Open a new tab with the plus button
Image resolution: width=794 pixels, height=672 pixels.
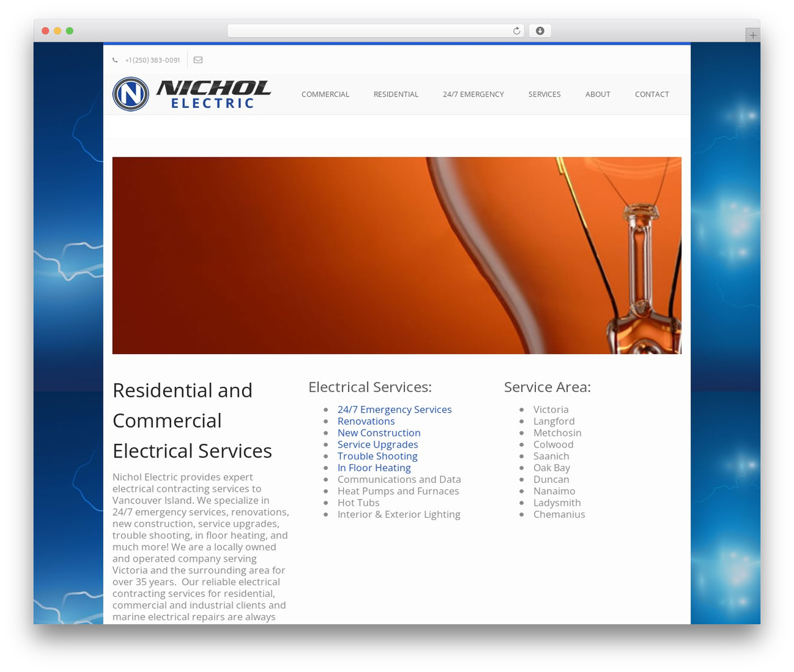tap(752, 35)
